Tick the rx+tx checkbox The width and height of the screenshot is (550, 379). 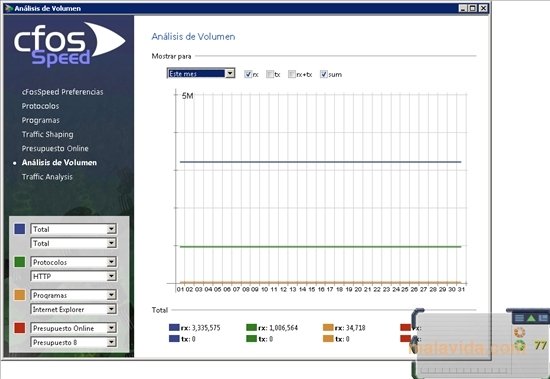291,74
